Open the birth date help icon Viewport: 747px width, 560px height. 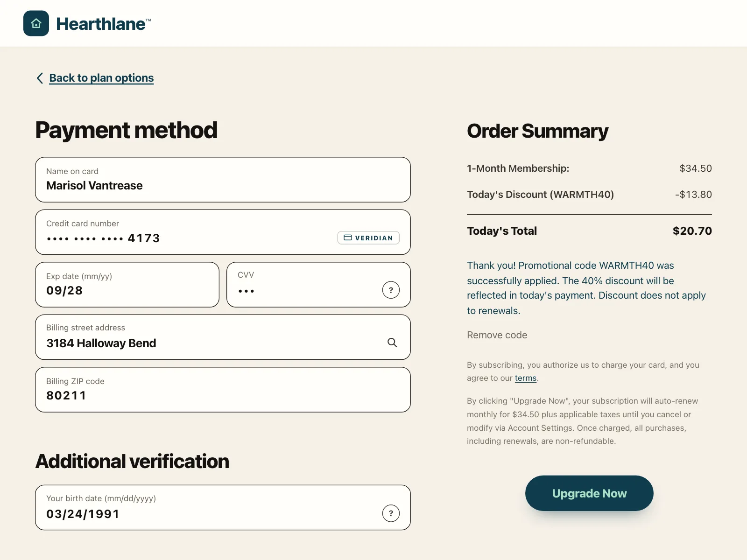pos(391,513)
